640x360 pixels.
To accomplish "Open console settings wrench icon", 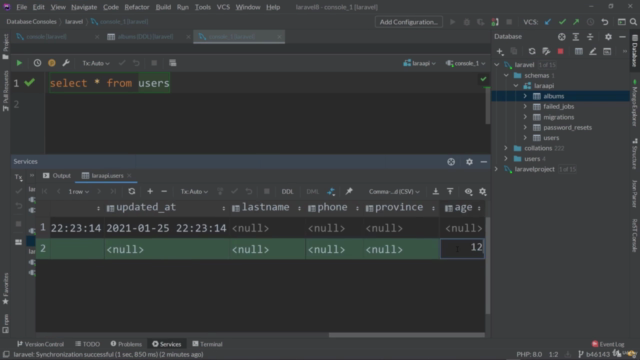I will [66, 63].
